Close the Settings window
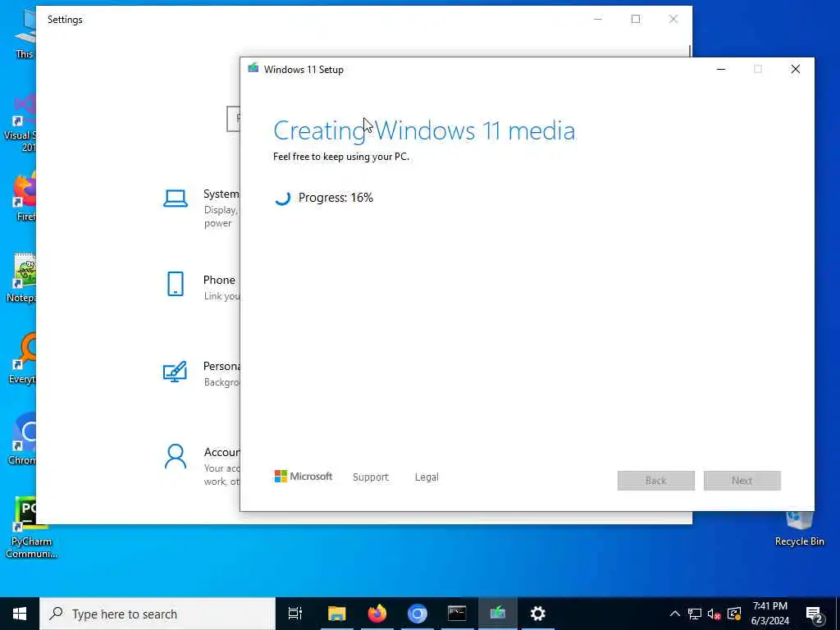840x630 pixels. tap(673, 20)
